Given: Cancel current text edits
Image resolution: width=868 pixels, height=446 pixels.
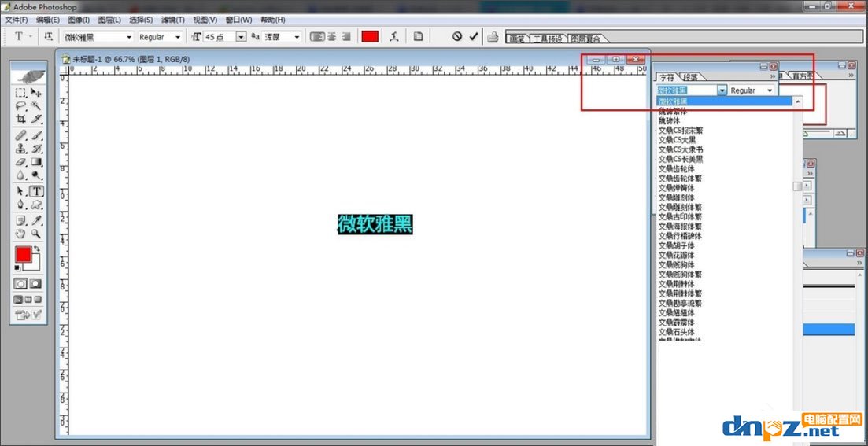Looking at the screenshot, I should point(456,36).
